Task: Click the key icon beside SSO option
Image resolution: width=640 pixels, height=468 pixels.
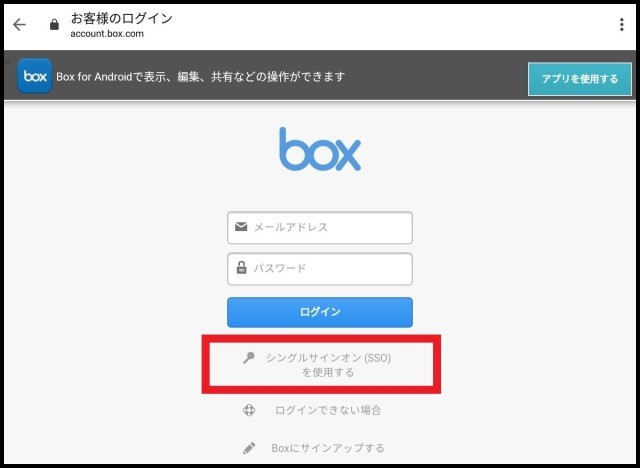Action: coord(247,357)
